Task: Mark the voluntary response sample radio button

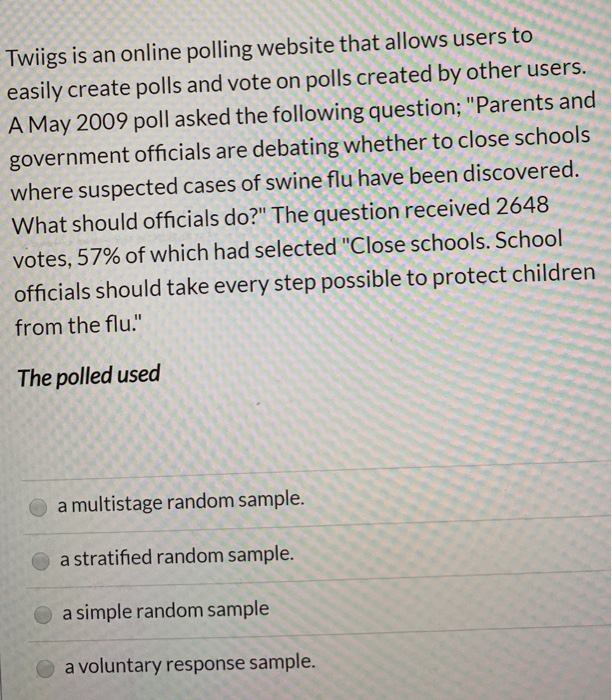Action: (46, 668)
